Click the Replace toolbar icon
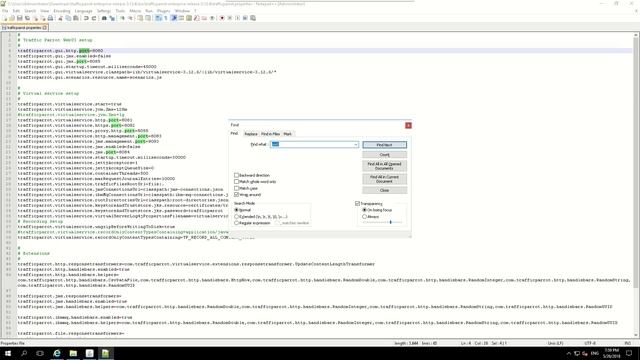This screenshot has height=360, width=640. 112,18
